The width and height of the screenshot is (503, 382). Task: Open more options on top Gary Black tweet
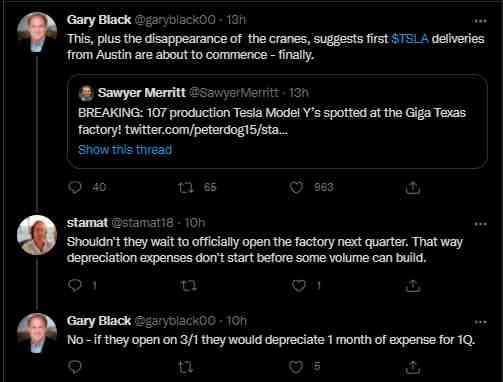tap(480, 21)
